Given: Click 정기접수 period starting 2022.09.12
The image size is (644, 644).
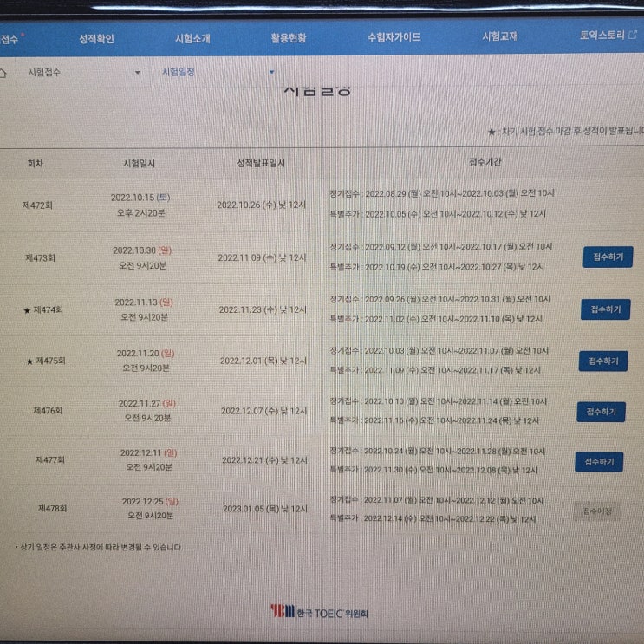Looking at the screenshot, I should [441, 247].
